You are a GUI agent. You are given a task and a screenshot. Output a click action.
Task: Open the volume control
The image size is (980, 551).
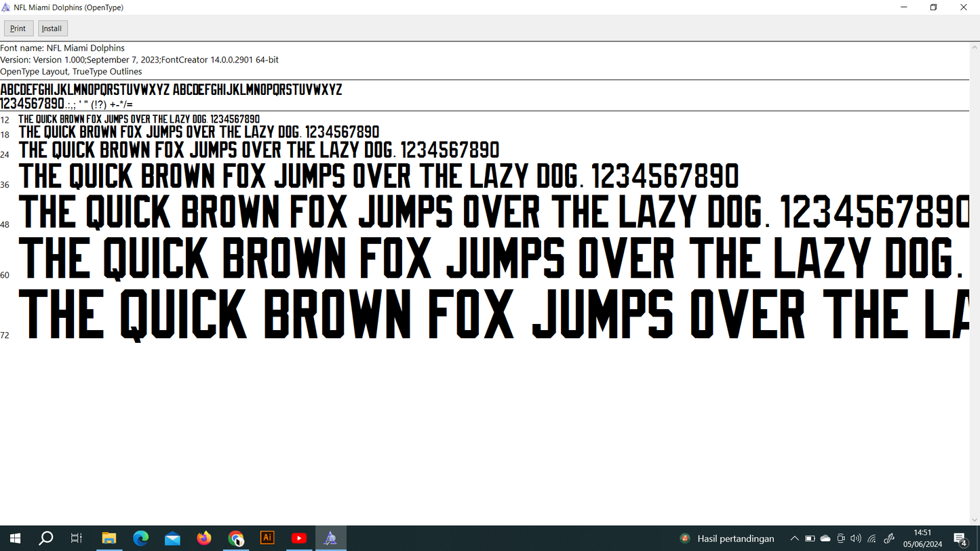coord(856,539)
